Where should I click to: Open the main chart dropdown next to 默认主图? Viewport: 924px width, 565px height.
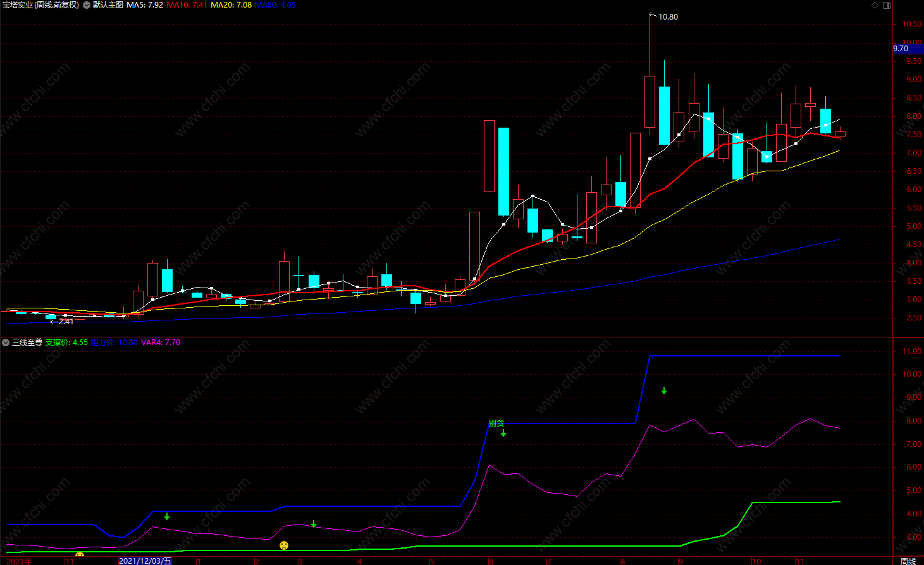coord(87,5)
